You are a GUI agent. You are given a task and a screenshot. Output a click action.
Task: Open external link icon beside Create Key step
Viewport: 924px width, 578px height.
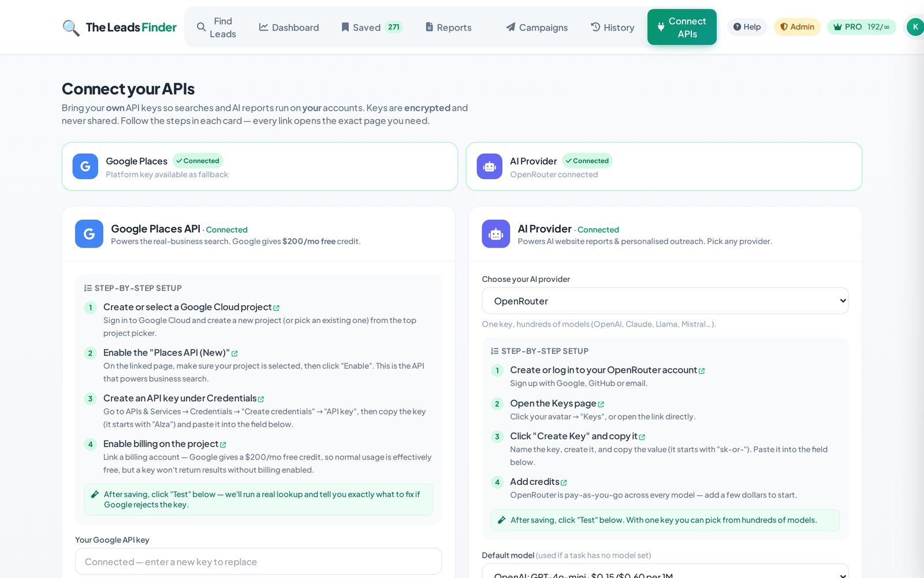[642, 438]
